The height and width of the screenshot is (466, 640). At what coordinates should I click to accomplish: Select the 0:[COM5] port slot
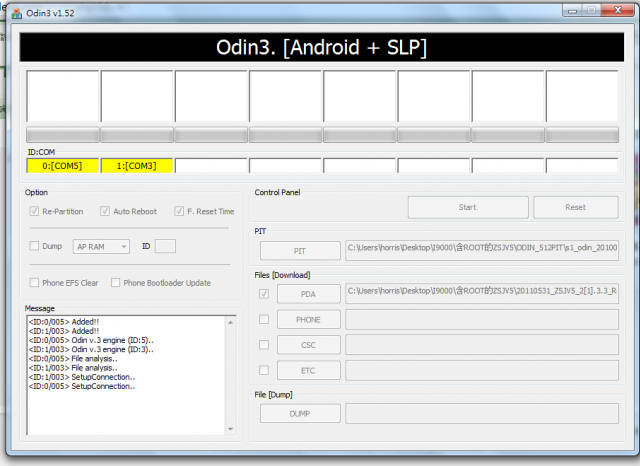pos(62,166)
